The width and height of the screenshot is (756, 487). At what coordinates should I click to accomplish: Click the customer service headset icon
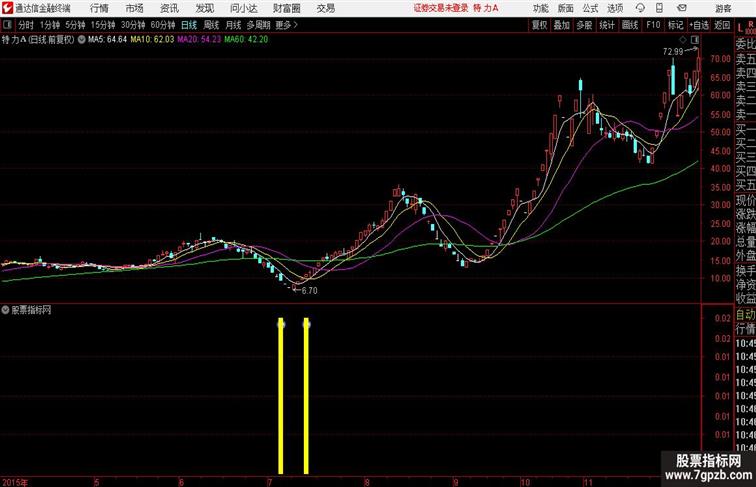[640, 8]
